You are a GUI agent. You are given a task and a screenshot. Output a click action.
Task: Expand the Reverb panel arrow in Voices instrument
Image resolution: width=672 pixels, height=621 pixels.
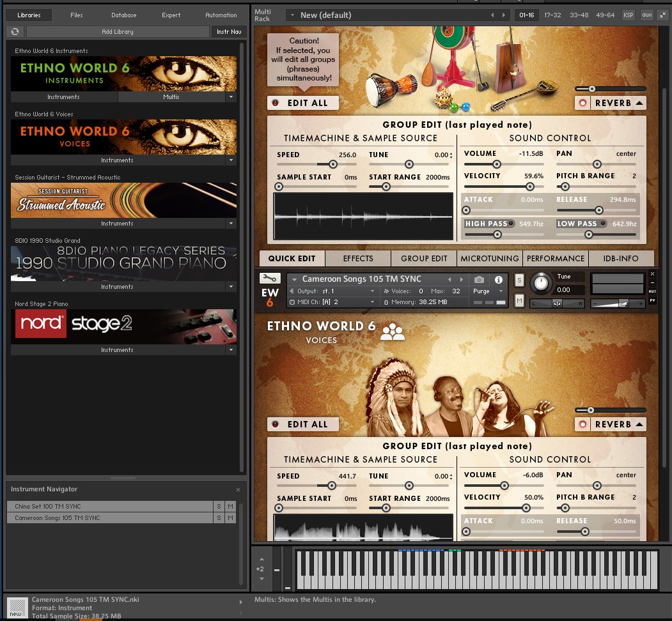[639, 424]
